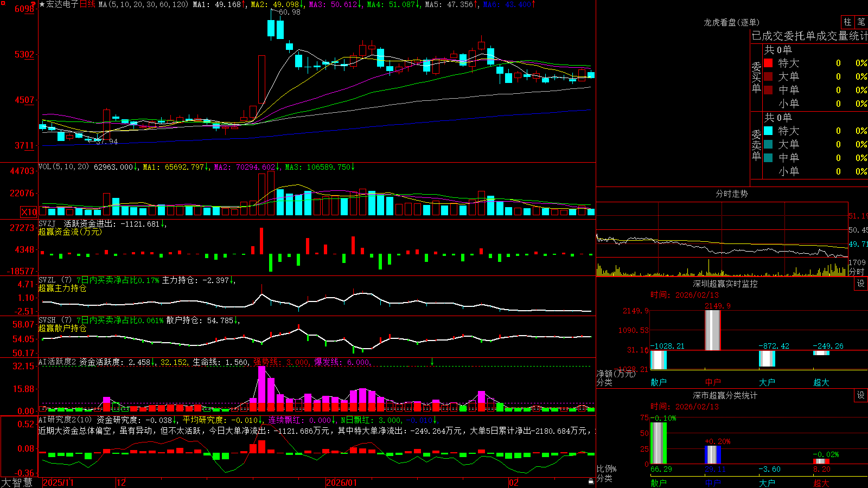Click the AI研究度2(10) indicator name
Viewport: 868px width, 488px height.
[x=65, y=420]
